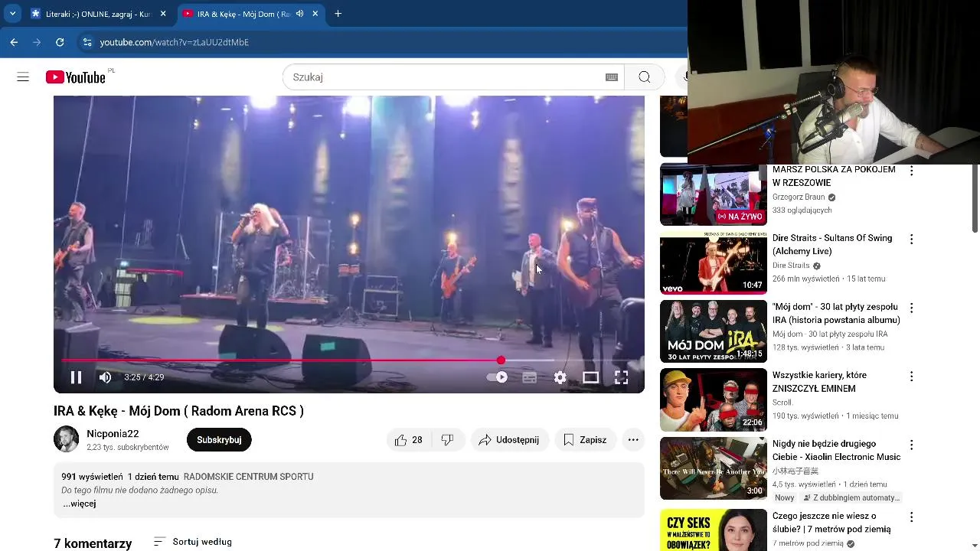Image resolution: width=980 pixels, height=551 pixels.
Task: Reload the page
Action: pos(60,42)
